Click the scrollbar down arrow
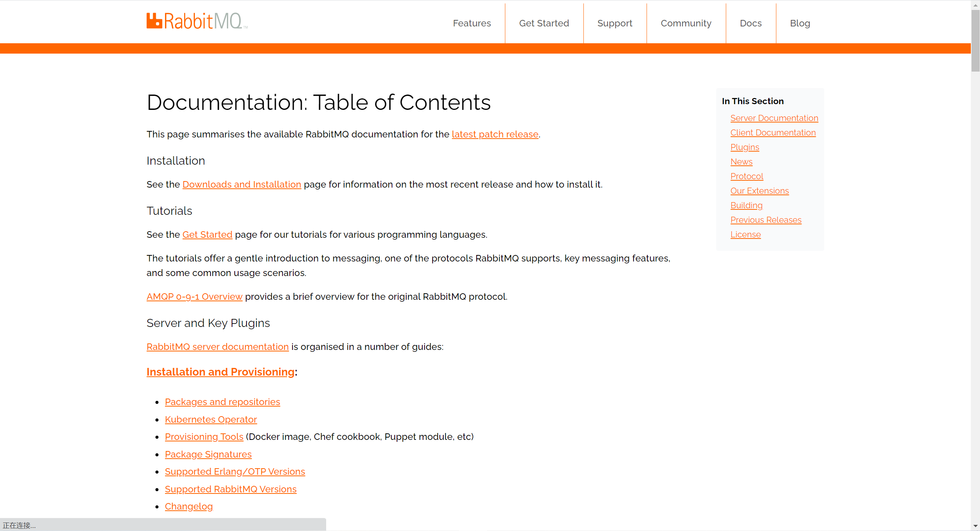This screenshot has width=980, height=531. point(975,526)
